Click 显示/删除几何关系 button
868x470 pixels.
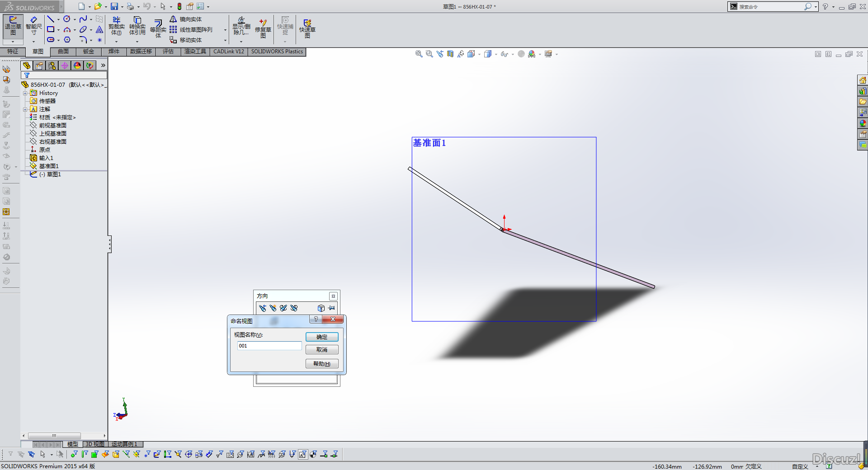(241, 26)
